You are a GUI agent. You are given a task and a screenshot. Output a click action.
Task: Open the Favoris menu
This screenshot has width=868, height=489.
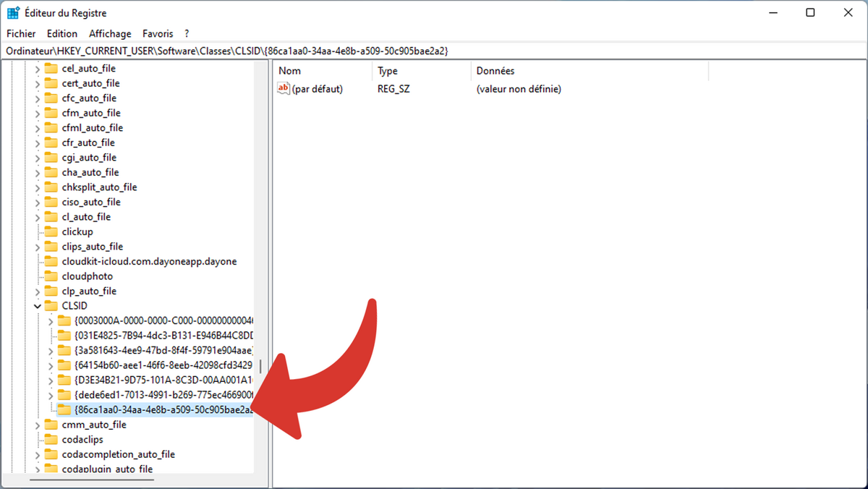pyautogui.click(x=158, y=33)
